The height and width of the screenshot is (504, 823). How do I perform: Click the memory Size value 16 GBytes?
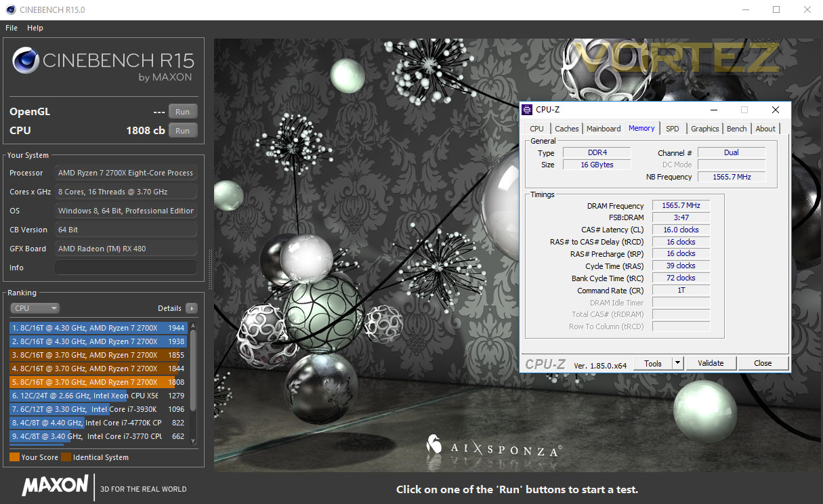(597, 165)
